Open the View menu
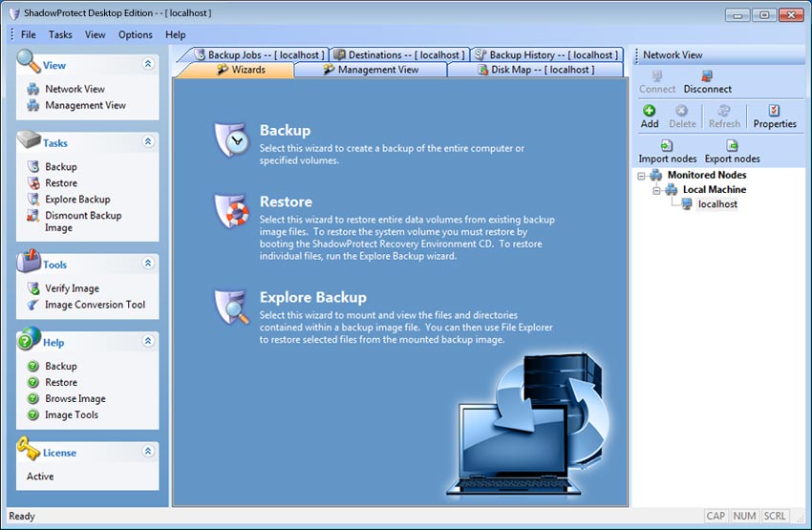Viewport: 812px width, 530px height. click(95, 34)
